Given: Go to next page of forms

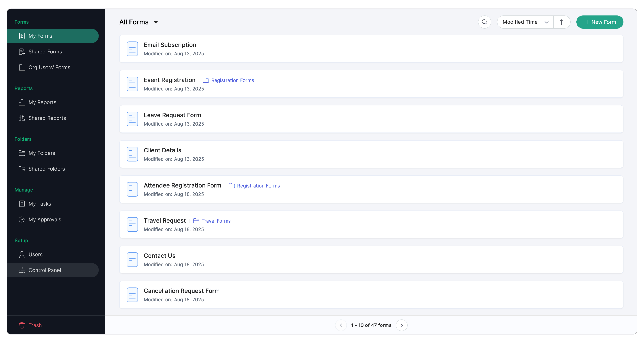Looking at the screenshot, I should point(401,325).
